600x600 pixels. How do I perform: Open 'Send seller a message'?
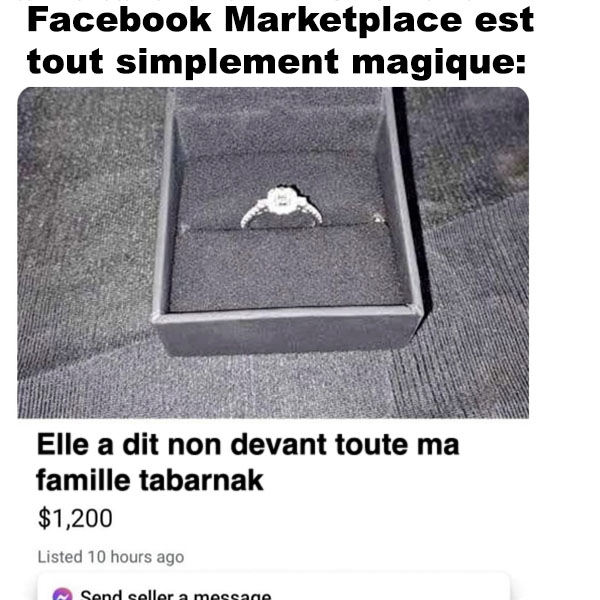pos(176,595)
